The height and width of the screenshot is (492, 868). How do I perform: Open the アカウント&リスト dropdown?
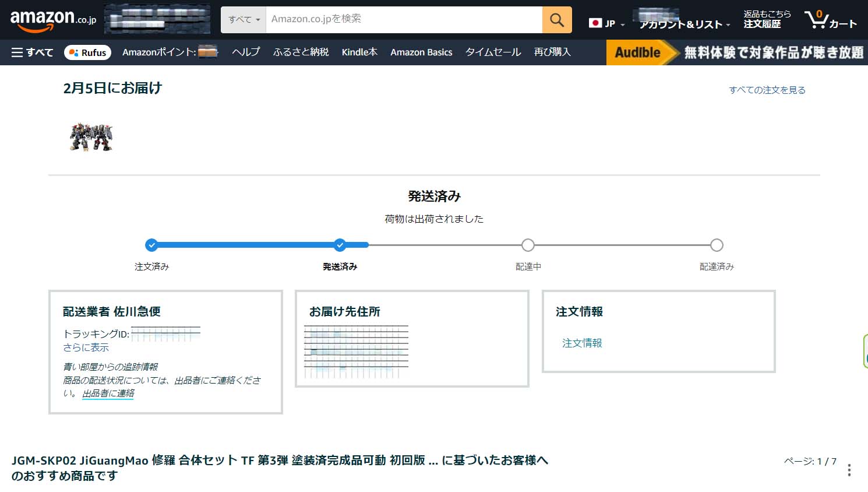[x=684, y=24]
